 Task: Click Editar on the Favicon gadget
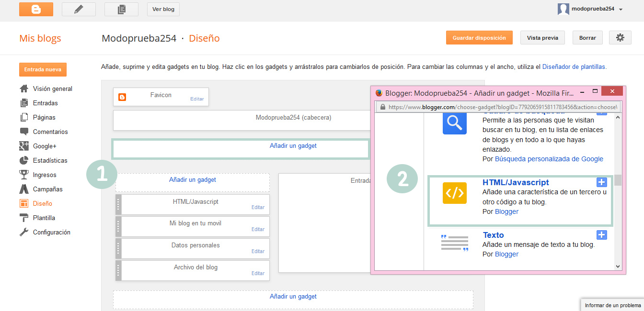click(197, 99)
